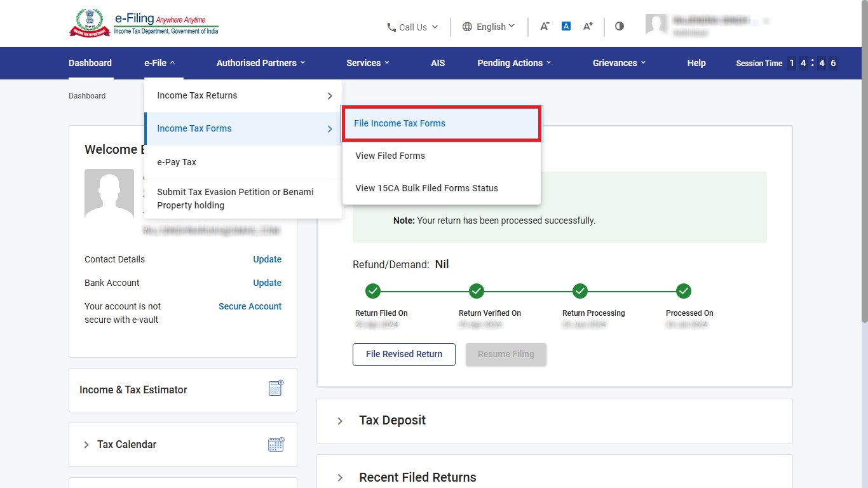Open the Income & Tax Estimator calculator
The height and width of the screenshot is (488, 868).
(275, 389)
